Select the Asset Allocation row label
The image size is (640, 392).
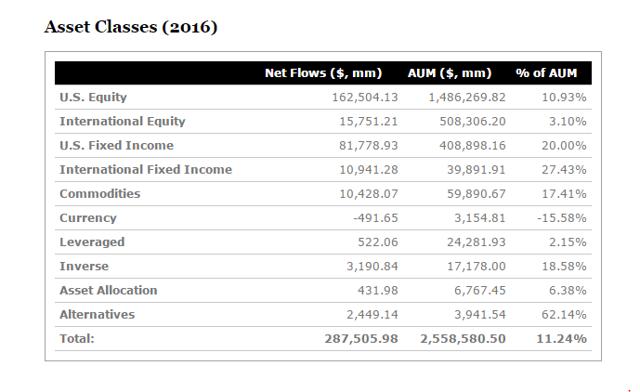pyautogui.click(x=109, y=290)
